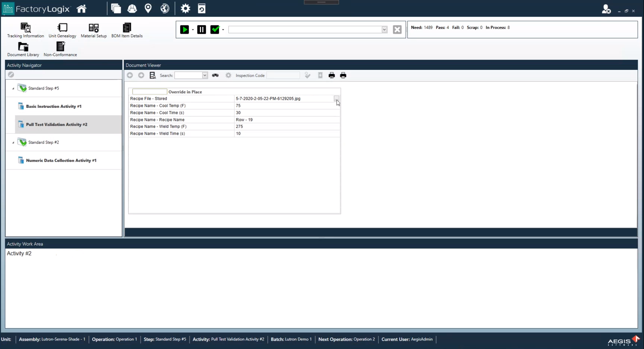Screen dimensions: 644x349
Task: Open the Tracking Information panel
Action: [x=25, y=30]
